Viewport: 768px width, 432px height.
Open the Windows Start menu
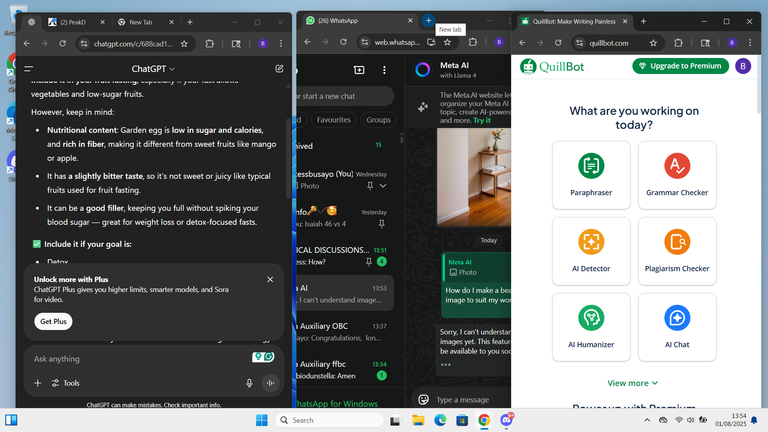pyautogui.click(x=262, y=420)
